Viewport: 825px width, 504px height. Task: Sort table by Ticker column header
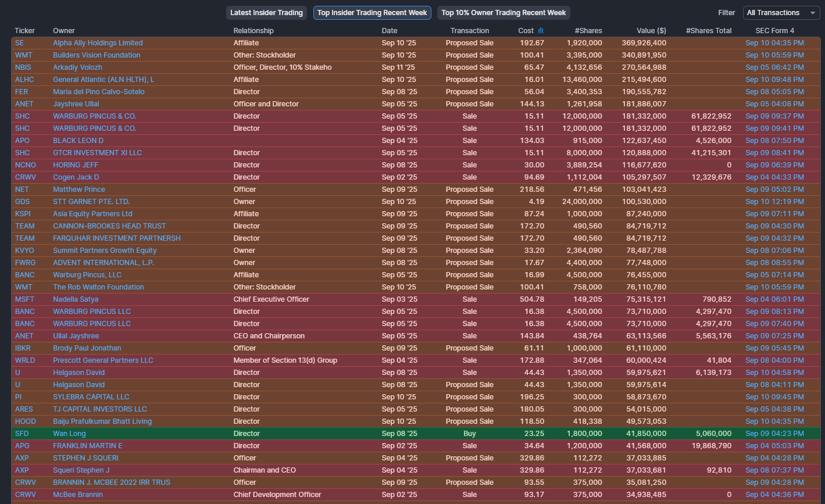tap(25, 31)
